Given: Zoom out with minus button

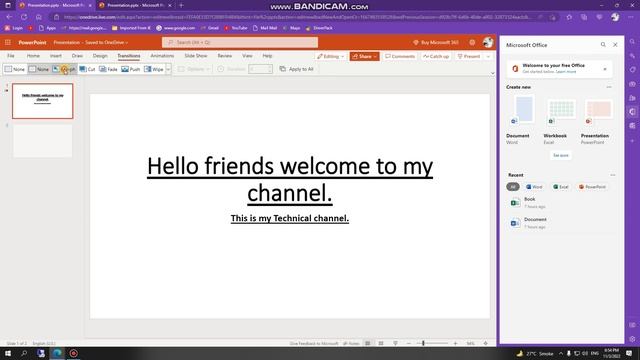Looking at the screenshot, I should coord(409,343).
